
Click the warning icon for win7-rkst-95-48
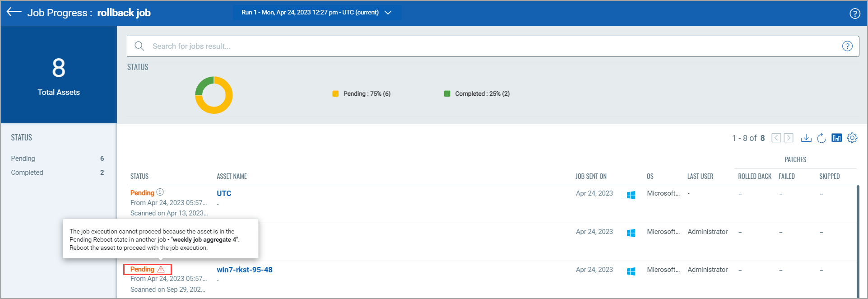161,269
